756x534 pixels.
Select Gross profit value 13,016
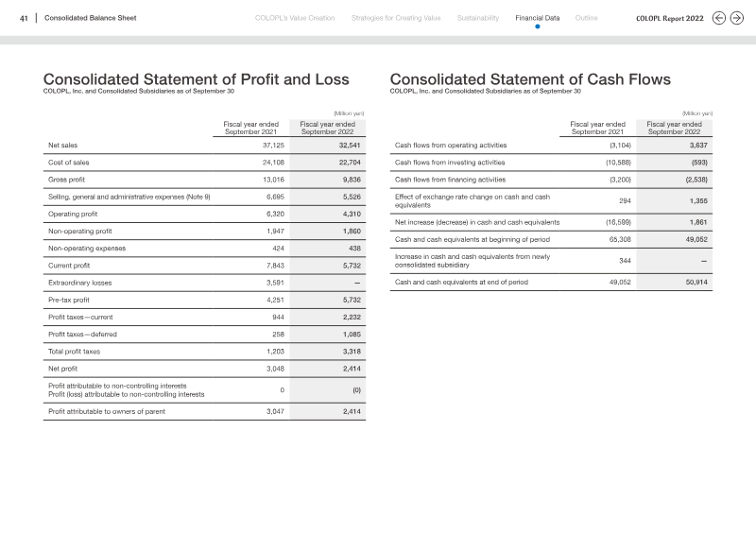(273, 180)
